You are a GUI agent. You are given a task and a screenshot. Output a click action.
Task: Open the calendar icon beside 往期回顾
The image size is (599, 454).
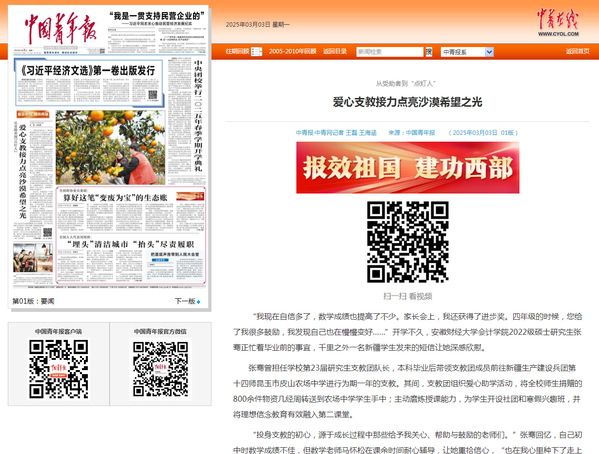click(256, 52)
